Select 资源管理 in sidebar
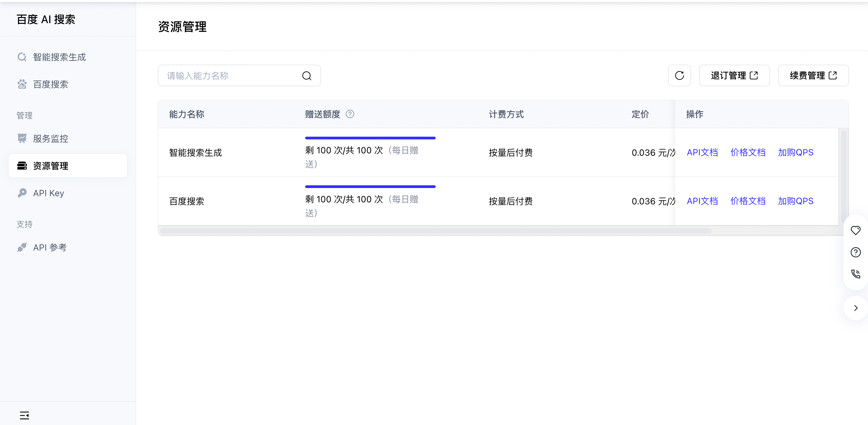868x425 pixels. pyautogui.click(x=50, y=166)
